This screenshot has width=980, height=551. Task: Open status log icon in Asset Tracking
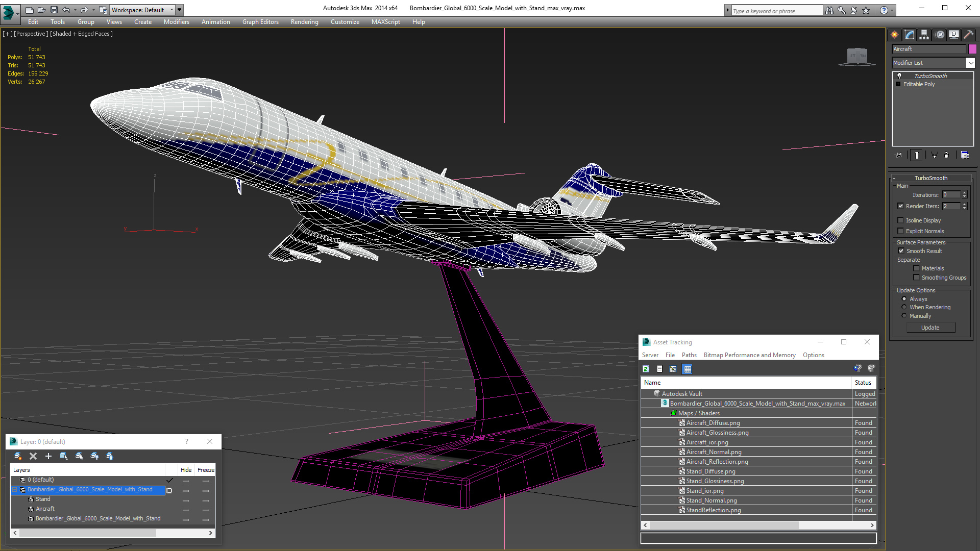tap(659, 369)
